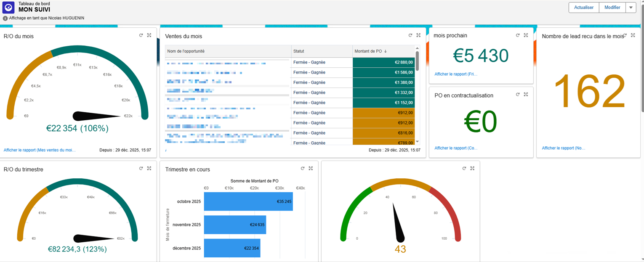Click the info icon beside Affichage en tant que
Screen dimensions: 644x262
5,19
